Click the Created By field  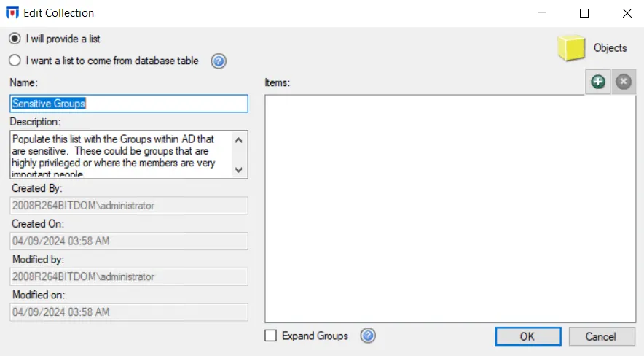click(x=129, y=206)
